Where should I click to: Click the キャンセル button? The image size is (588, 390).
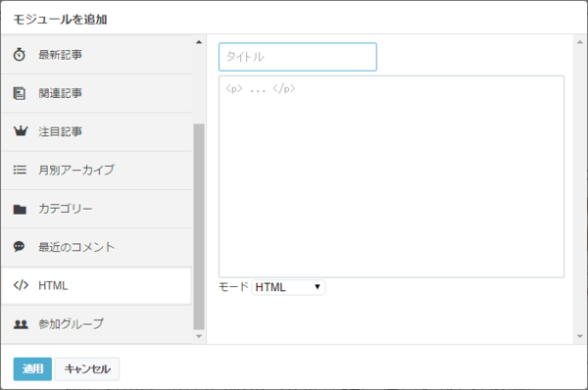pyautogui.click(x=87, y=369)
